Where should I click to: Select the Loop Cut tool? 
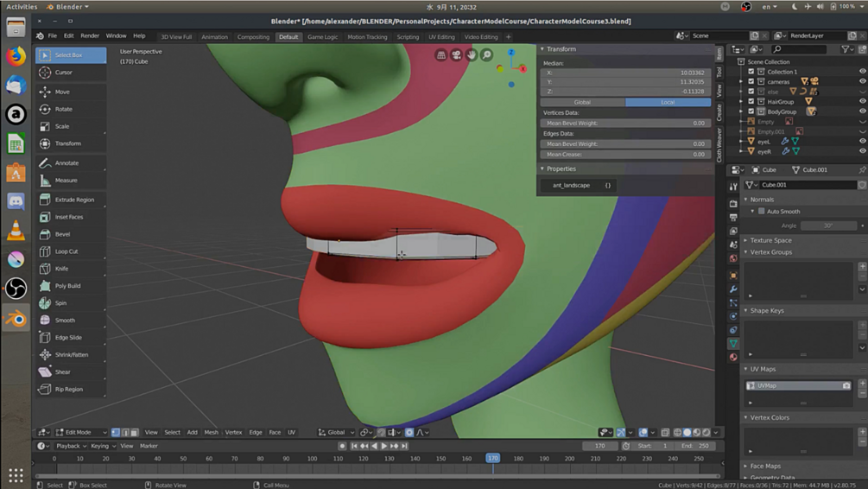[x=71, y=251]
